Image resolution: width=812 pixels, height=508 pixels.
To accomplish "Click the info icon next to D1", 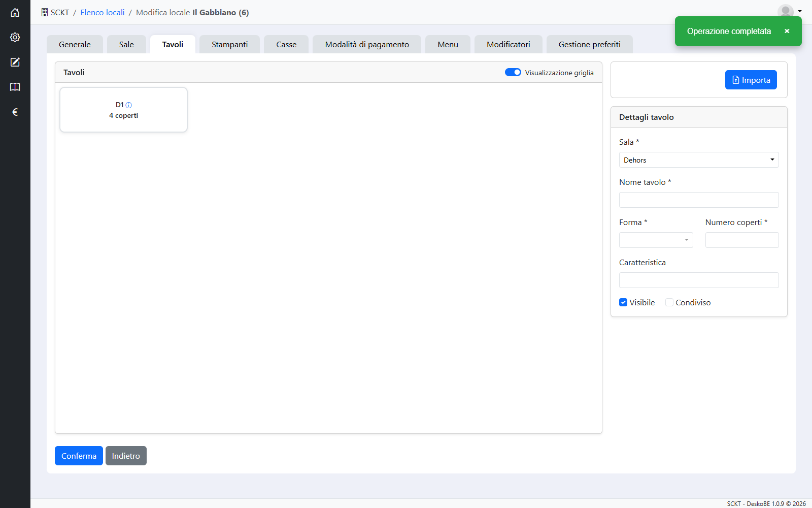I will (x=129, y=105).
